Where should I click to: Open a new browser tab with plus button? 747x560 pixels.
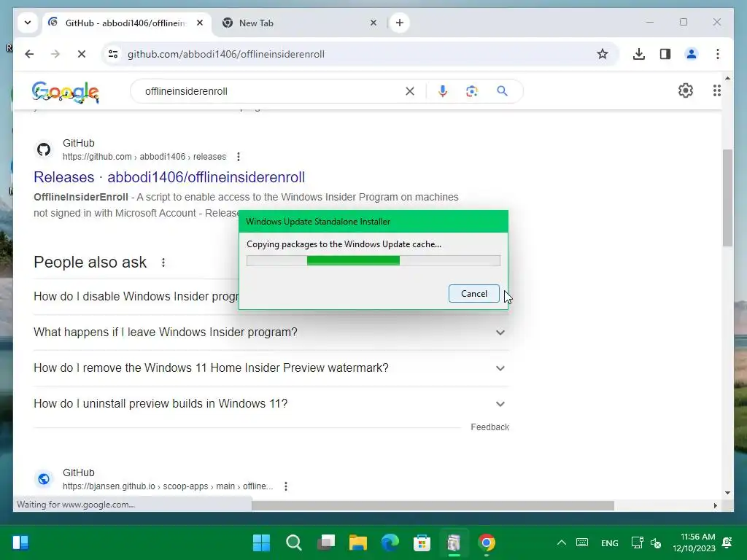click(x=399, y=23)
